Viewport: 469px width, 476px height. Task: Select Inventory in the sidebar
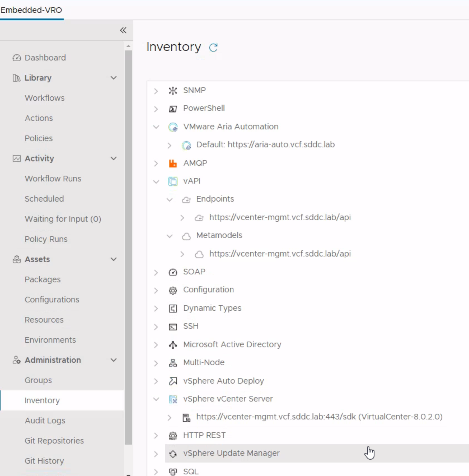click(62, 400)
